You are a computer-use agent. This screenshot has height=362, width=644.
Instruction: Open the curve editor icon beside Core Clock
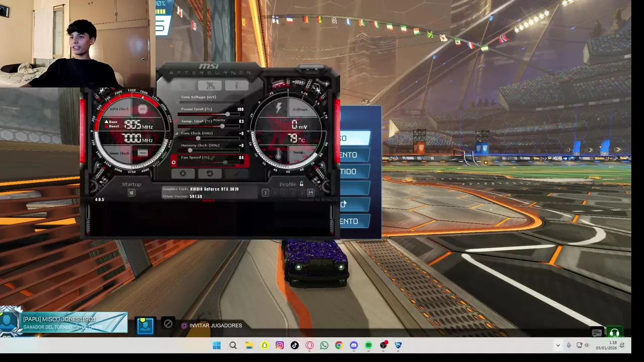[176, 134]
